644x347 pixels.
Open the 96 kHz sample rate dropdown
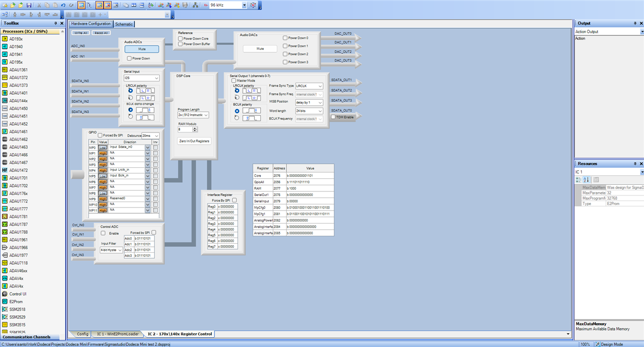[x=244, y=5]
